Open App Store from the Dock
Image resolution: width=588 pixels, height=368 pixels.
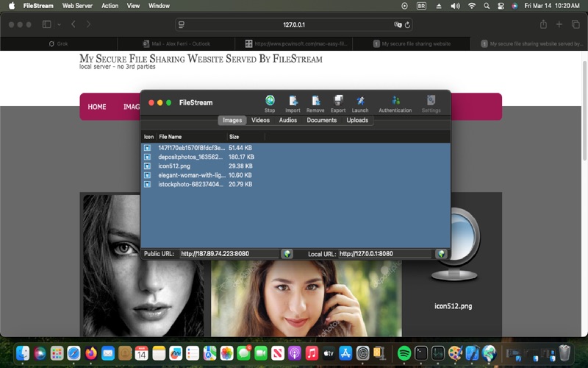[x=345, y=353]
